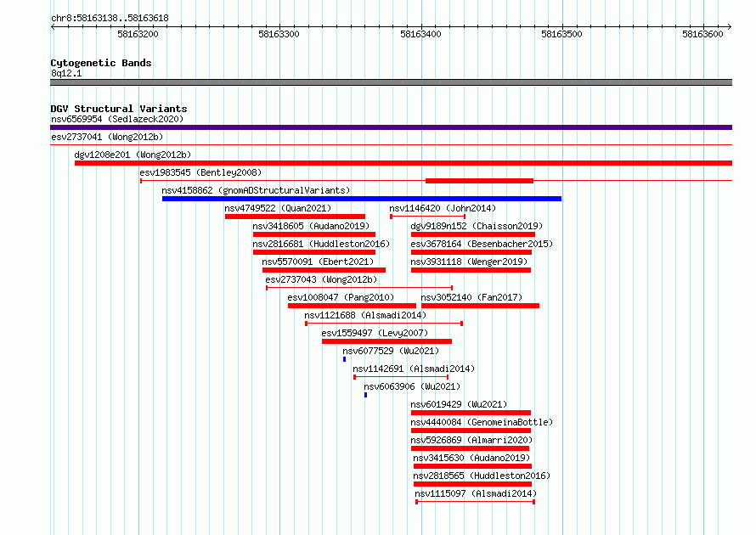Click the thin nsv1146420 variant line
Image resolution: width=756 pixels, height=535 pixels.
tap(427, 217)
